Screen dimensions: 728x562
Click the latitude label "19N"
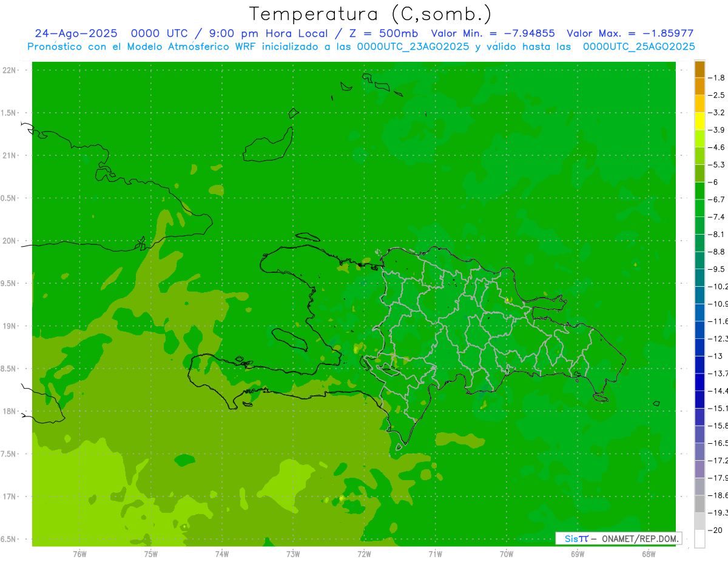coord(9,326)
